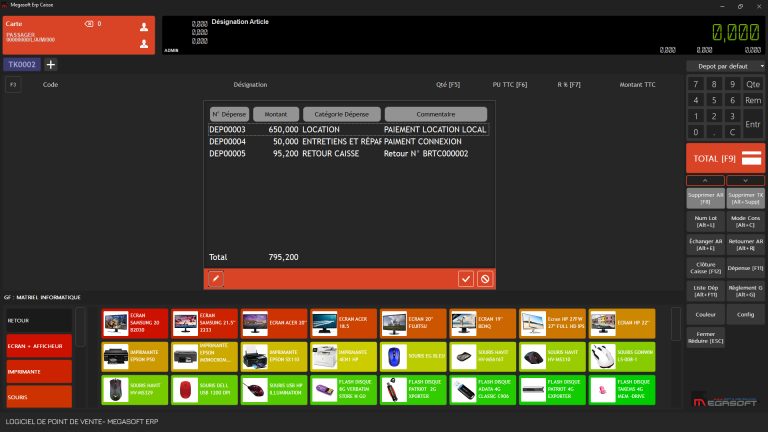Select product SOURIS HAVIT HV-MS110

point(552,357)
